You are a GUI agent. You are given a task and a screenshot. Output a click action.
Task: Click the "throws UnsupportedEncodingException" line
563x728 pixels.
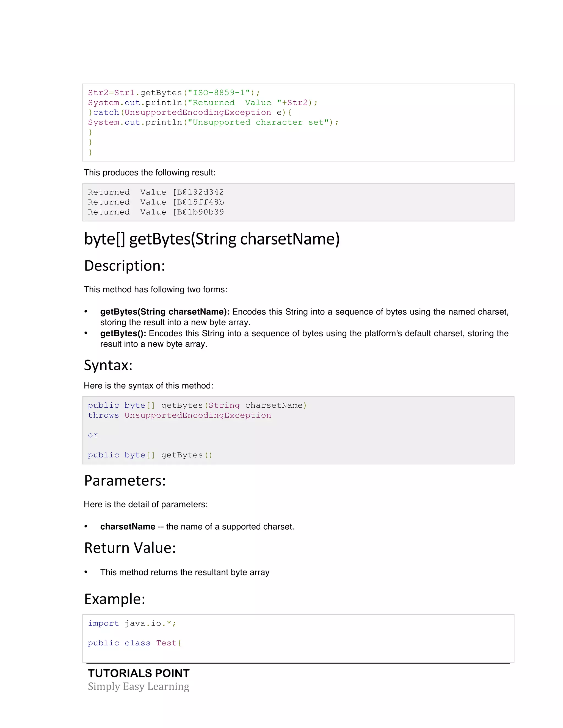coord(180,415)
